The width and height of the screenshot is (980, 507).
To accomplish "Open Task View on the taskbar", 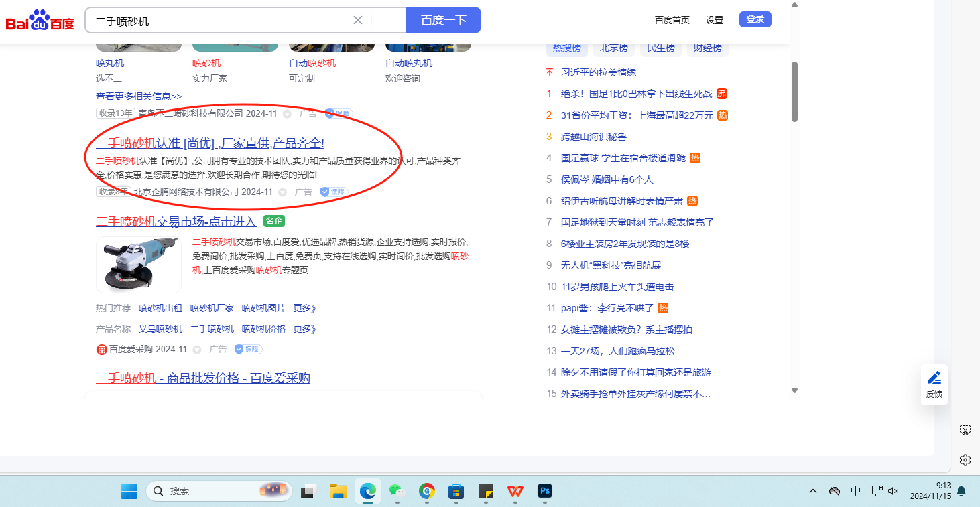I will click(x=308, y=491).
